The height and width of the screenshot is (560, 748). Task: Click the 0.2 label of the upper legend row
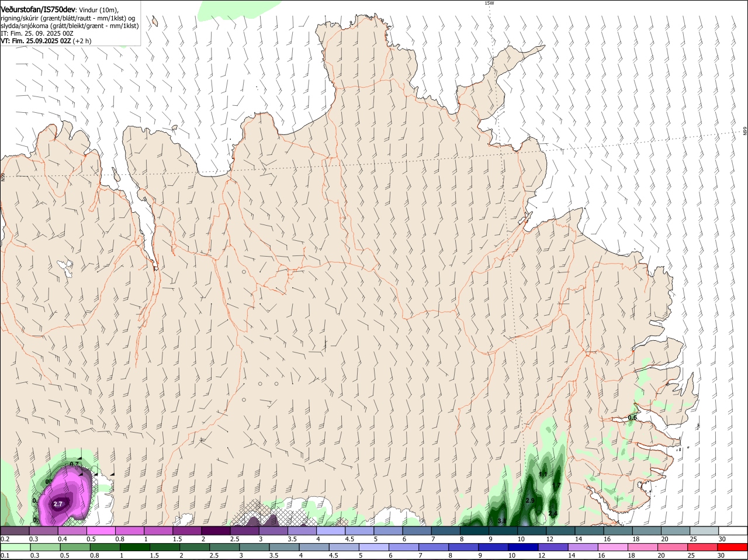coord(5,538)
